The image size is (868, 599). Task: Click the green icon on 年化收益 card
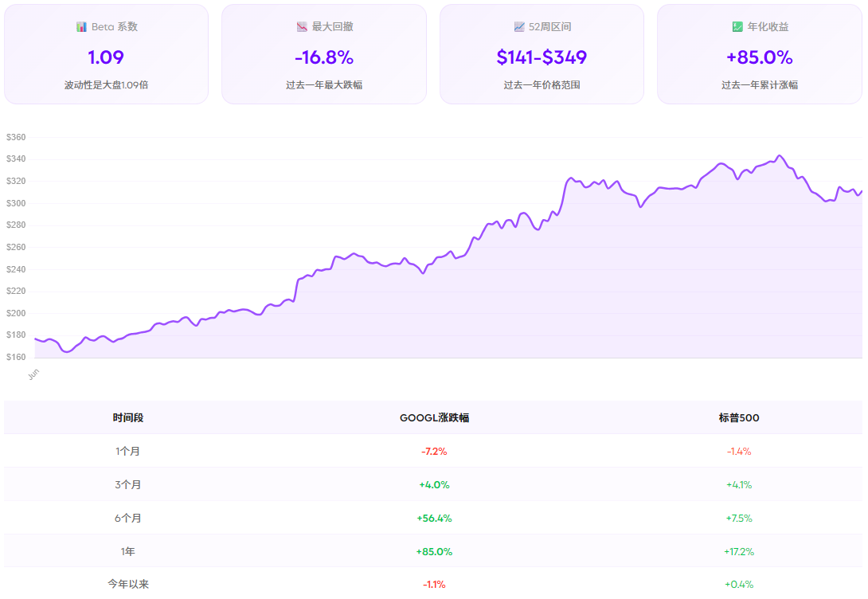click(736, 26)
